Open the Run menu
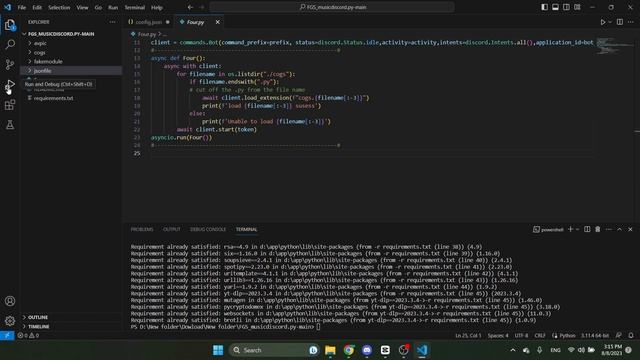 (x=113, y=7)
